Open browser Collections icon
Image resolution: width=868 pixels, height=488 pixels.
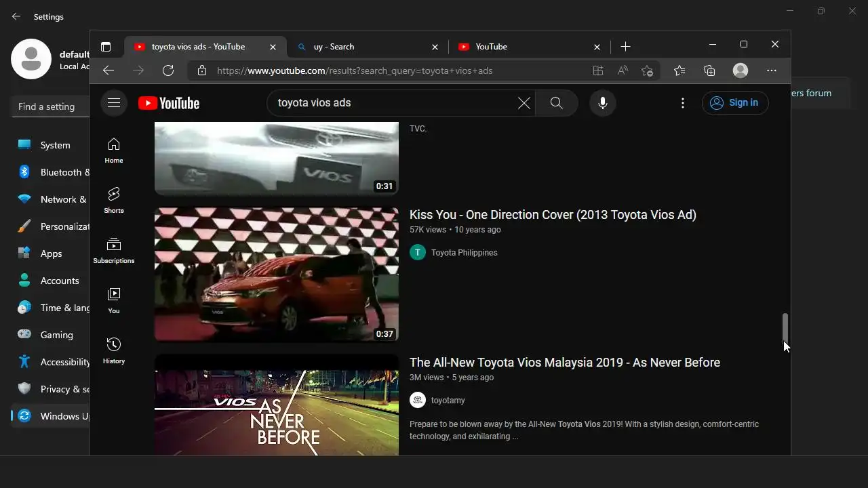tap(709, 70)
